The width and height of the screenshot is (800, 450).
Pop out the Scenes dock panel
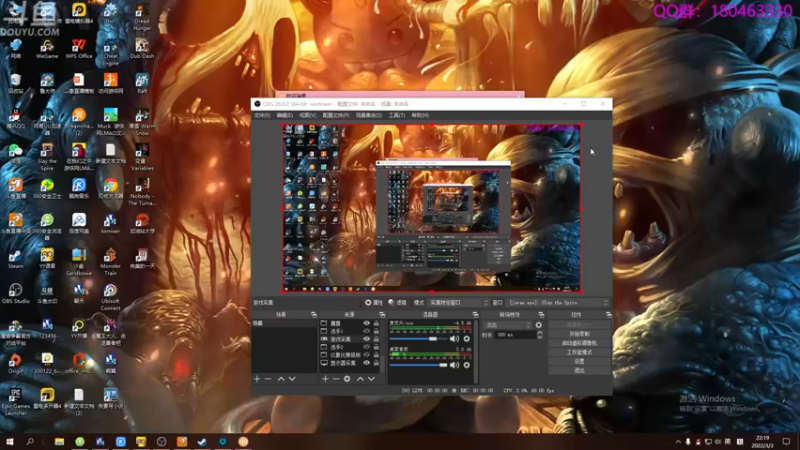314,315
